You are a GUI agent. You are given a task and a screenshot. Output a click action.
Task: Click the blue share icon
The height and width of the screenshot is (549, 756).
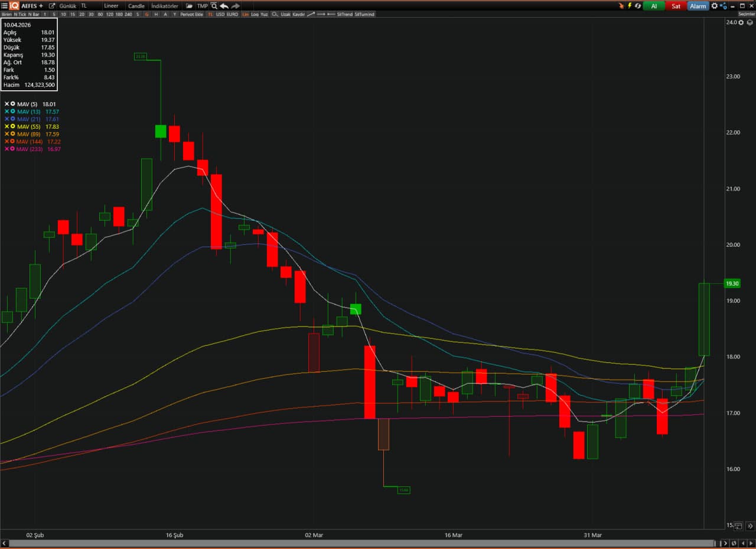point(723,6)
